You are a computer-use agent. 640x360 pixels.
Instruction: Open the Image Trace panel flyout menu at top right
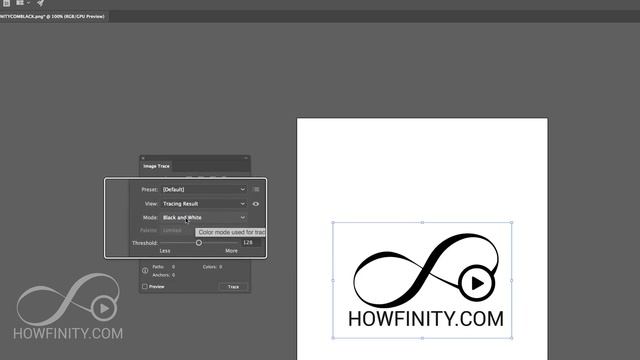[x=246, y=158]
